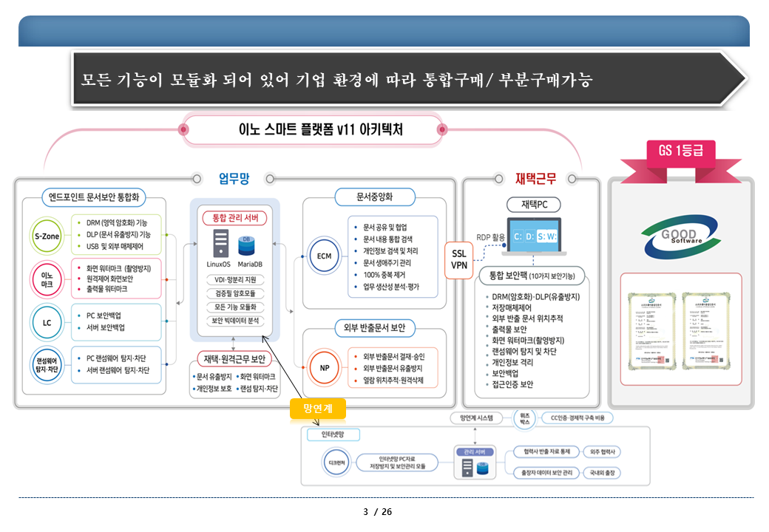
Task: Click the SSL VPN box
Action: click(458, 259)
